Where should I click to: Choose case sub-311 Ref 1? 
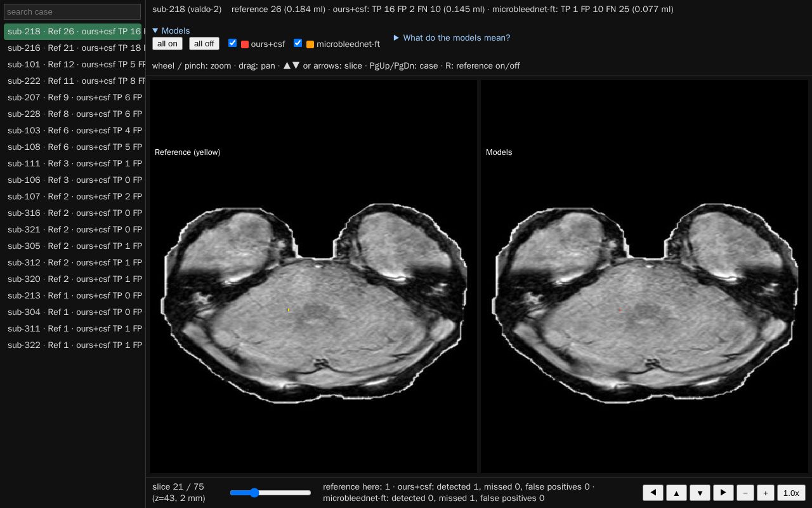(x=73, y=328)
